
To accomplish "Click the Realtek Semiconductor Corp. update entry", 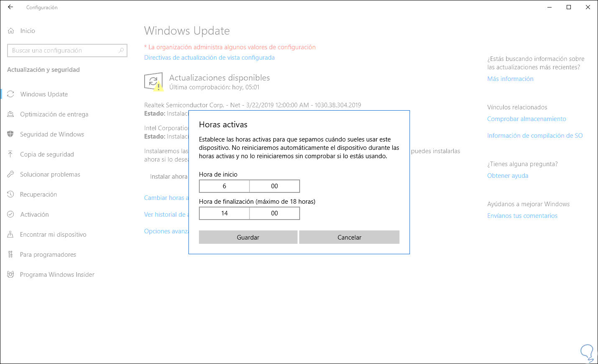I will tap(252, 105).
